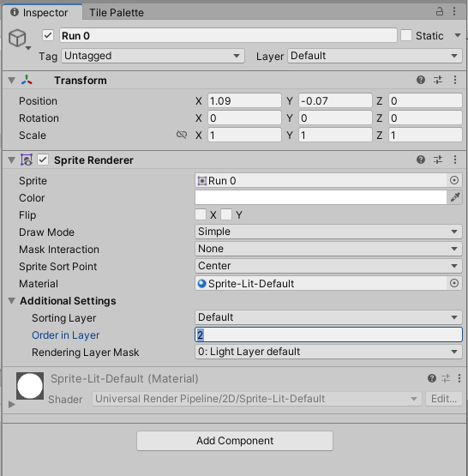This screenshot has width=468, height=476.
Task: Click the Add Component button
Action: (x=235, y=441)
